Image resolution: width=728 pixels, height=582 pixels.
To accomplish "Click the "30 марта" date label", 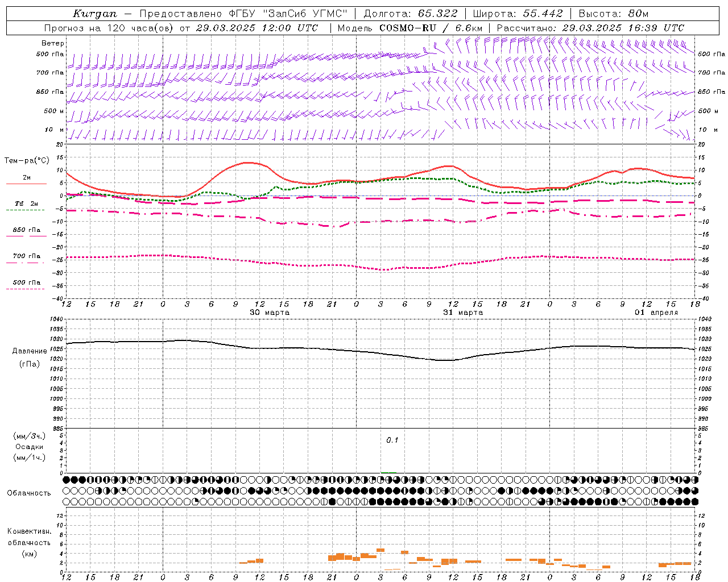I will [x=270, y=313].
